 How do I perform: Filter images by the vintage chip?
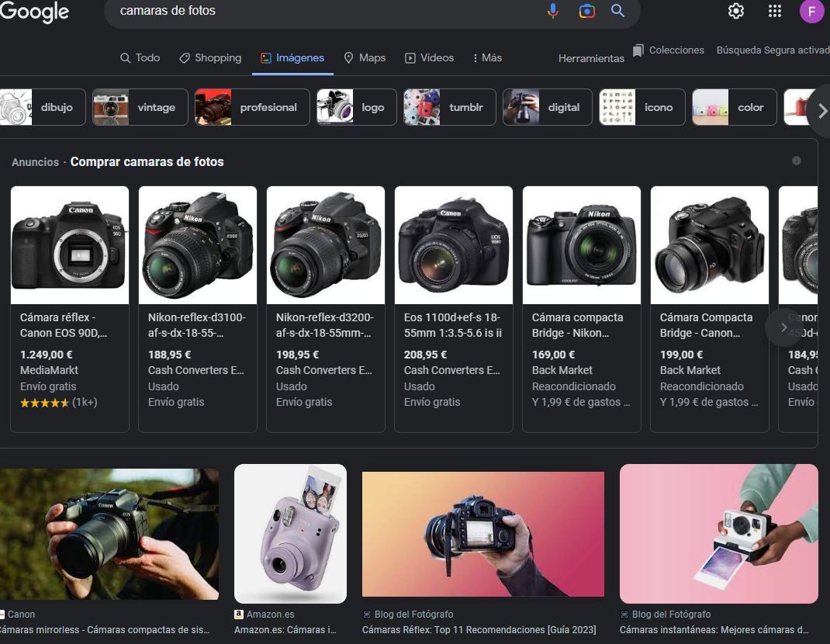click(x=140, y=107)
